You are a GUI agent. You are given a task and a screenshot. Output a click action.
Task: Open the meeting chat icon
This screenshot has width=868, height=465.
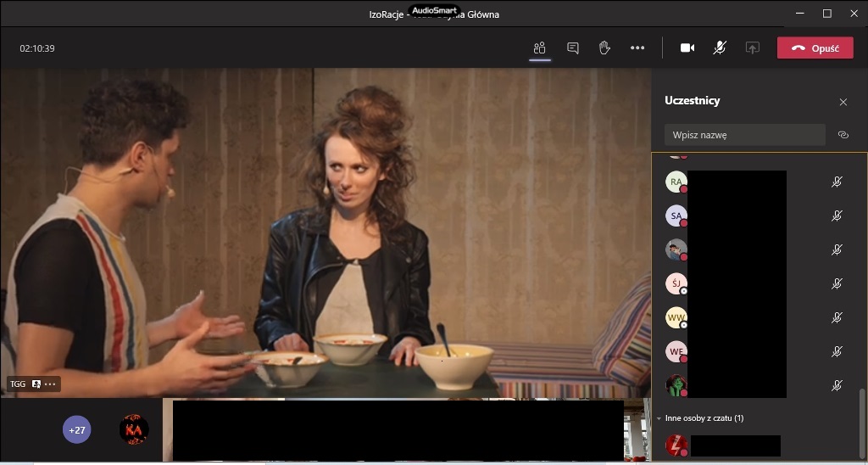click(572, 48)
